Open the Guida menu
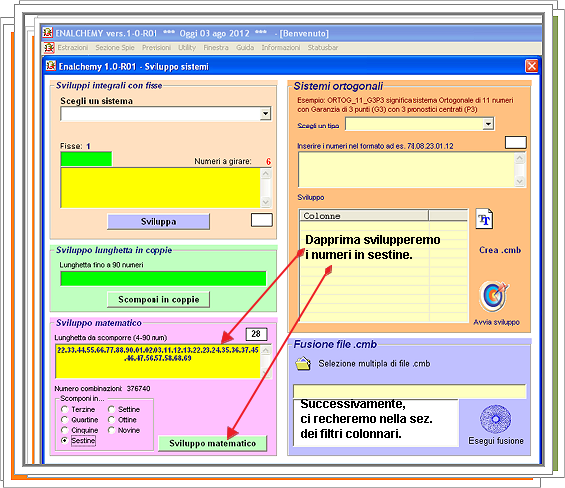Image resolution: width=565 pixels, height=488 pixels. pos(245,48)
